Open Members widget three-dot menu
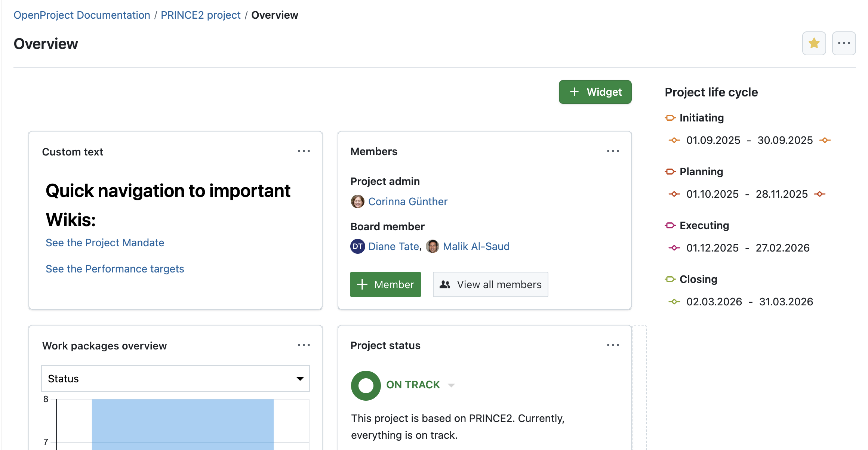This screenshot has width=868, height=450. pyautogui.click(x=613, y=151)
